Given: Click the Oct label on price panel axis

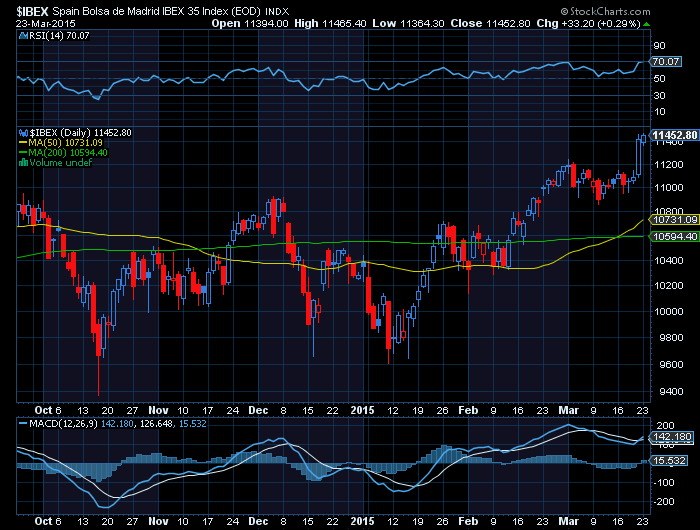Looking at the screenshot, I should (x=43, y=410).
